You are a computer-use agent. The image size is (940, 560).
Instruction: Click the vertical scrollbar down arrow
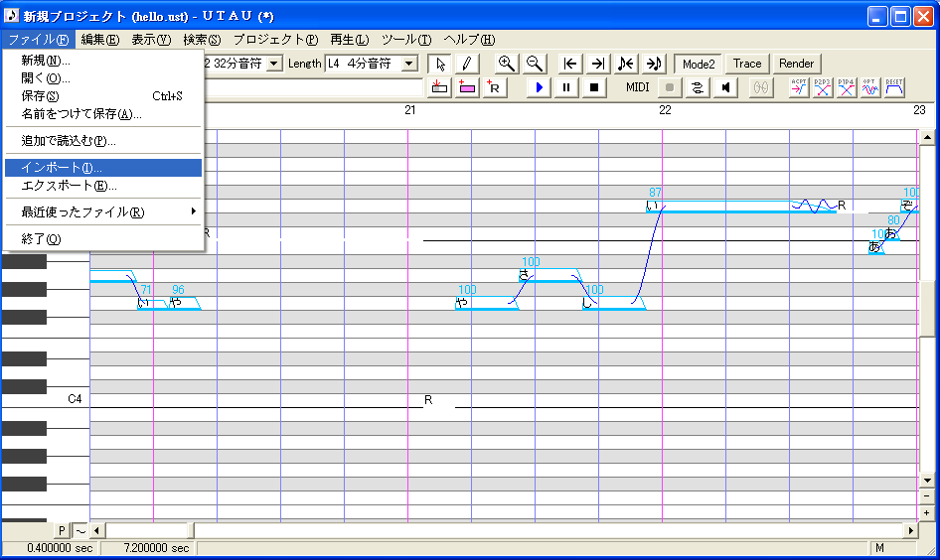click(x=927, y=481)
